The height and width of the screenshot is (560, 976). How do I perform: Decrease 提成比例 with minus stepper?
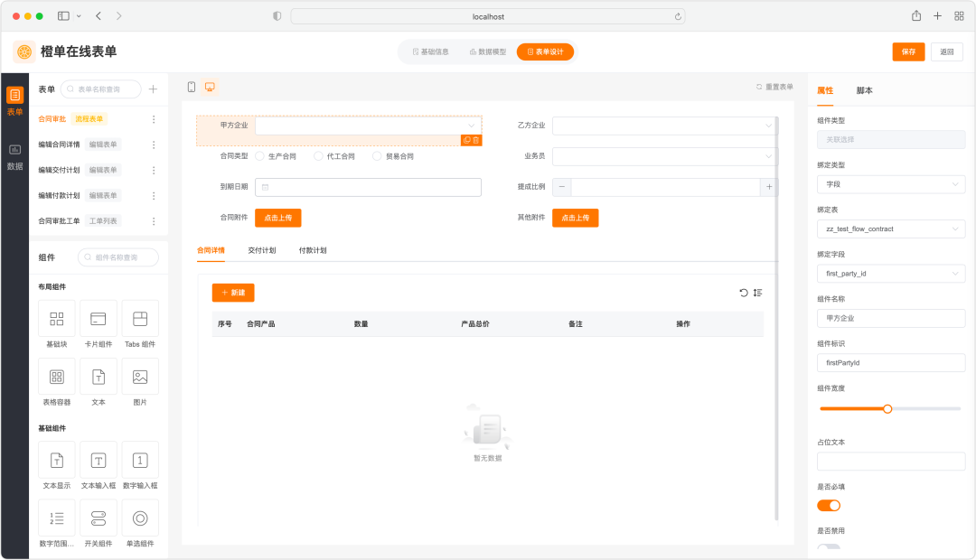point(562,187)
